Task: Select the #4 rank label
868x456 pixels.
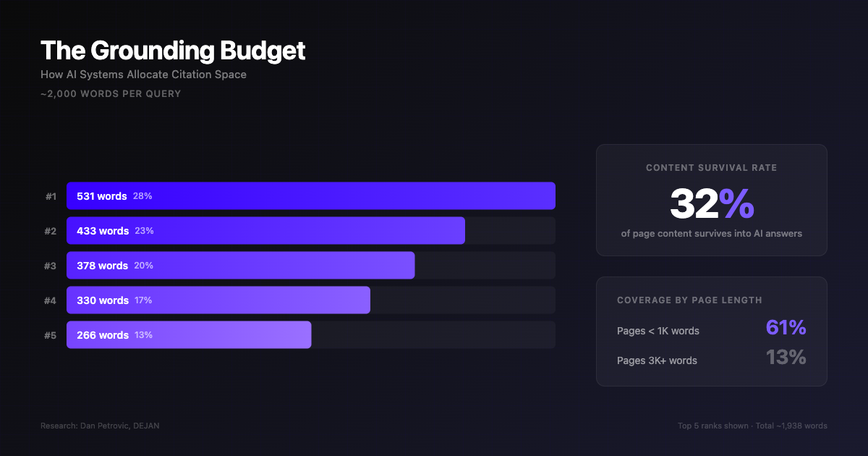Action: [50, 300]
